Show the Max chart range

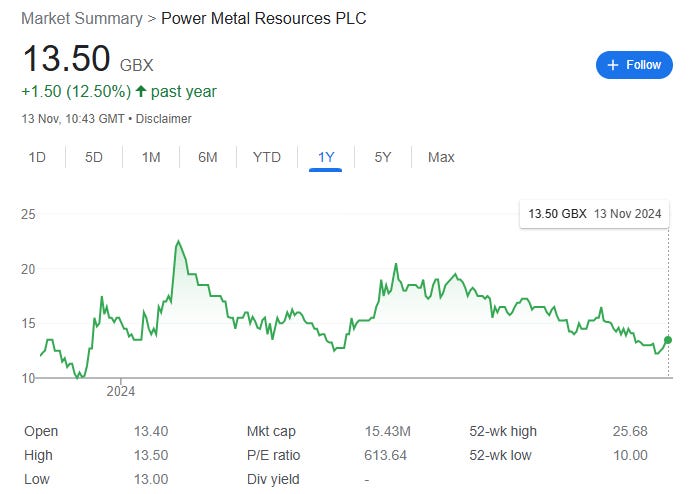[x=441, y=157]
